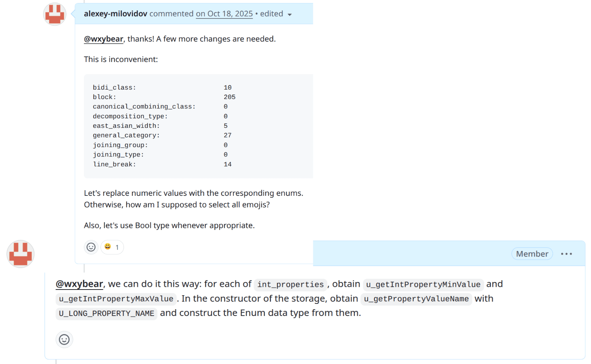Open the emoji reaction picker on alexey-milovidov's comment

click(91, 247)
